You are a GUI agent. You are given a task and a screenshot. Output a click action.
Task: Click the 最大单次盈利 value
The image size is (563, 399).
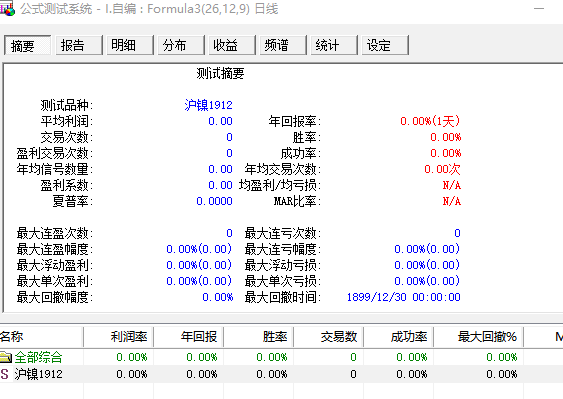[x=199, y=281]
